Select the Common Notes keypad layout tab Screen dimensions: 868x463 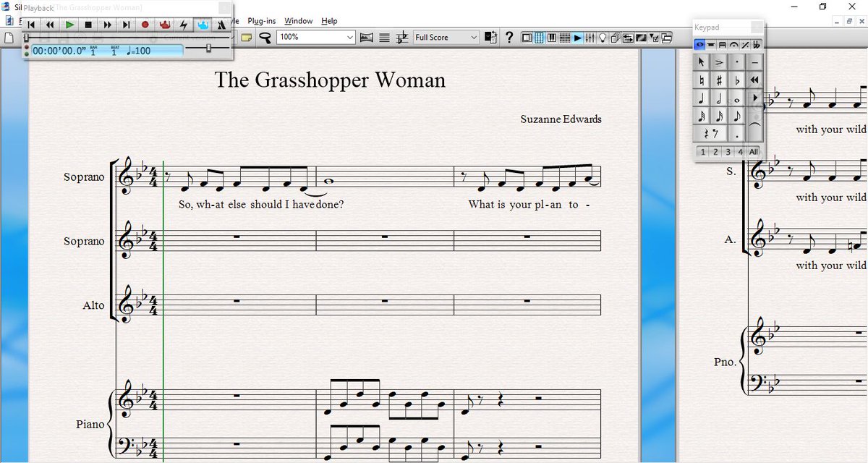699,45
